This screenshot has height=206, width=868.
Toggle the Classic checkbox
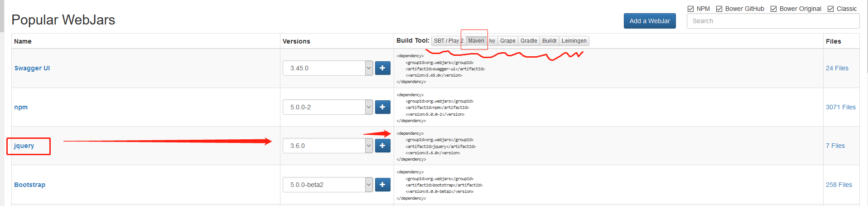pyautogui.click(x=831, y=9)
